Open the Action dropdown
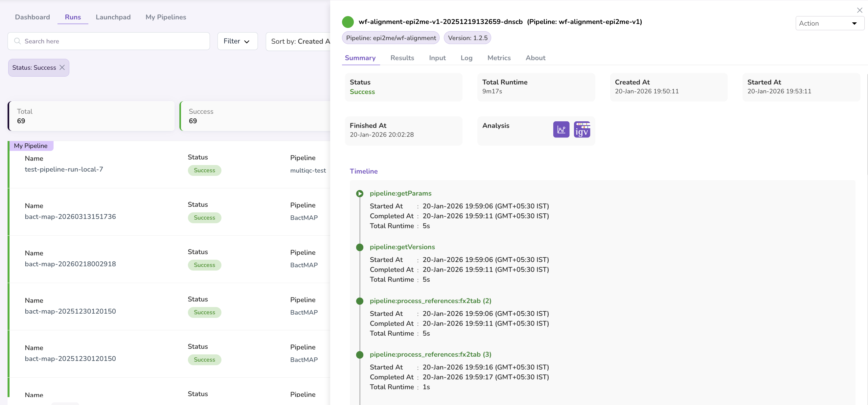The height and width of the screenshot is (405, 868). click(x=829, y=23)
